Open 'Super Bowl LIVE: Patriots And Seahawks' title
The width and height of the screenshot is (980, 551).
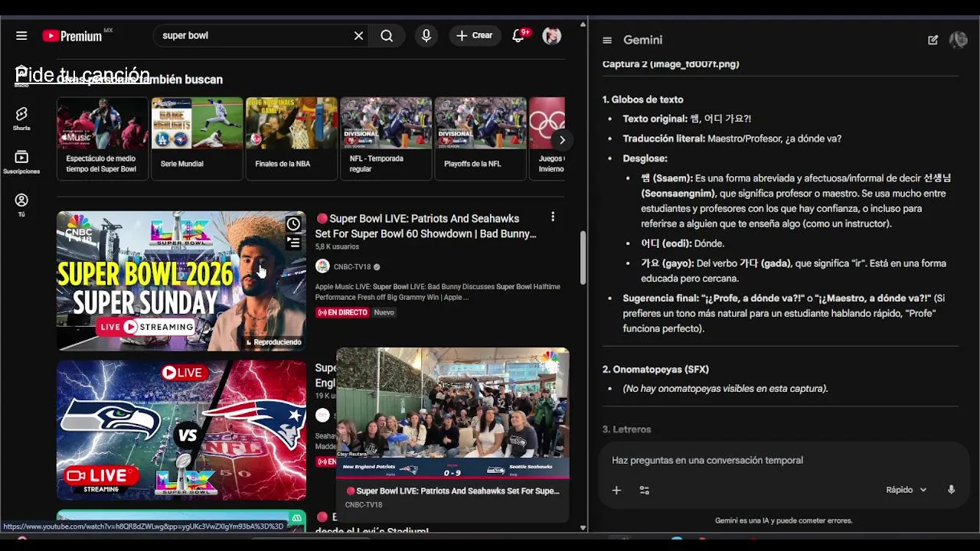[426, 226]
